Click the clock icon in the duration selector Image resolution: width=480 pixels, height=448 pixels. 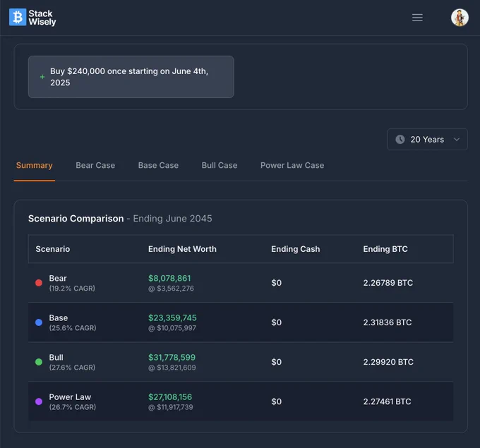[400, 140]
